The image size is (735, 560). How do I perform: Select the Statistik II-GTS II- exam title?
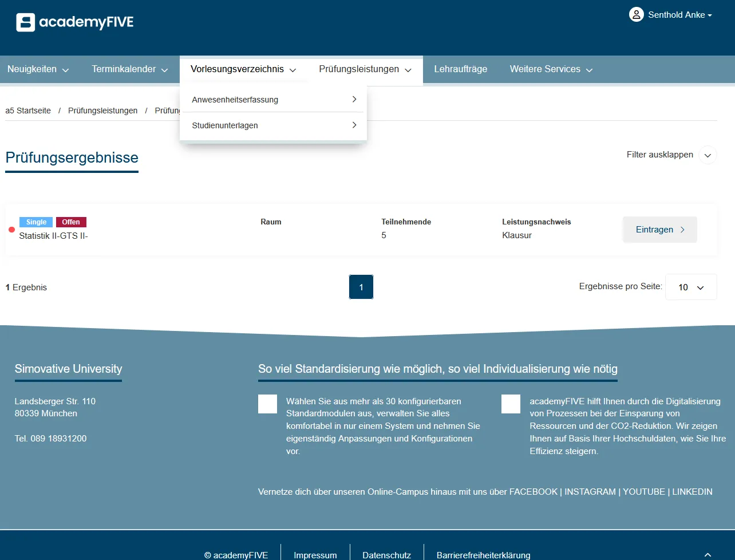tap(53, 235)
